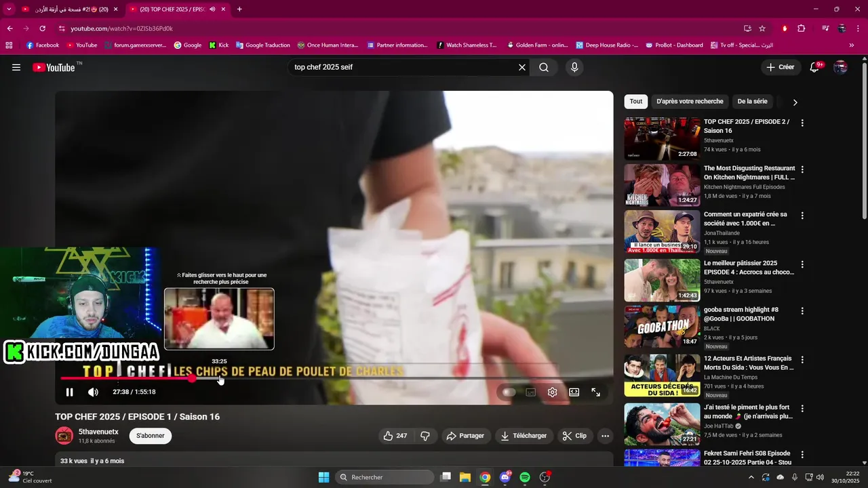
Task: Open the YouTube hamburger guide menu
Action: [x=16, y=67]
